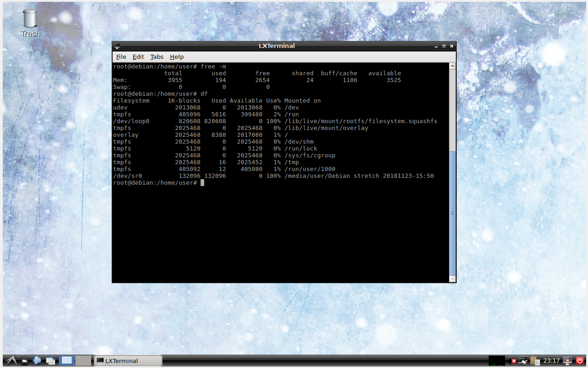Click the '/dev/sr0' filesystem name

coord(128,176)
